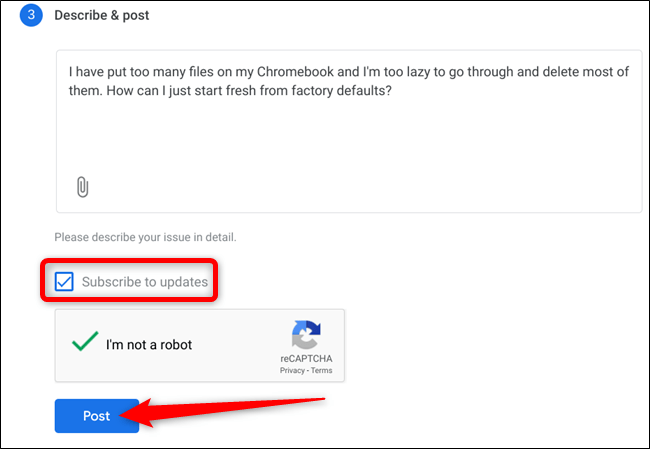The height and width of the screenshot is (449, 650).
Task: Click the word "delete" in the description
Action: (x=554, y=72)
